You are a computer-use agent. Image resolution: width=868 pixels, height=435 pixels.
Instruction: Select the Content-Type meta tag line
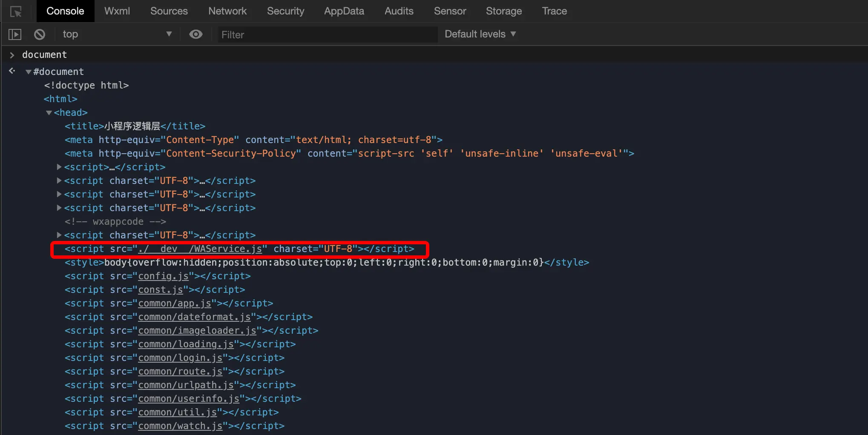tap(253, 140)
